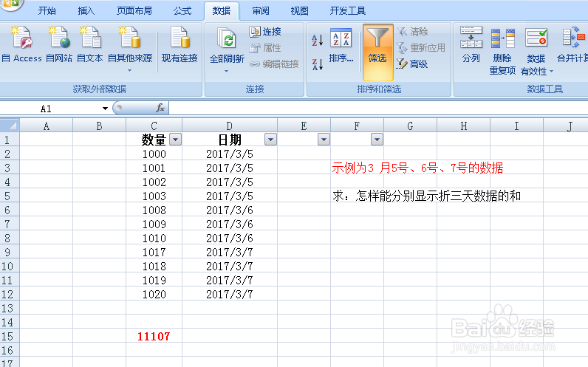Screen dimensions: 588x367
Task: Open filter dropdown in cell E1
Action: pyautogui.click(x=324, y=140)
